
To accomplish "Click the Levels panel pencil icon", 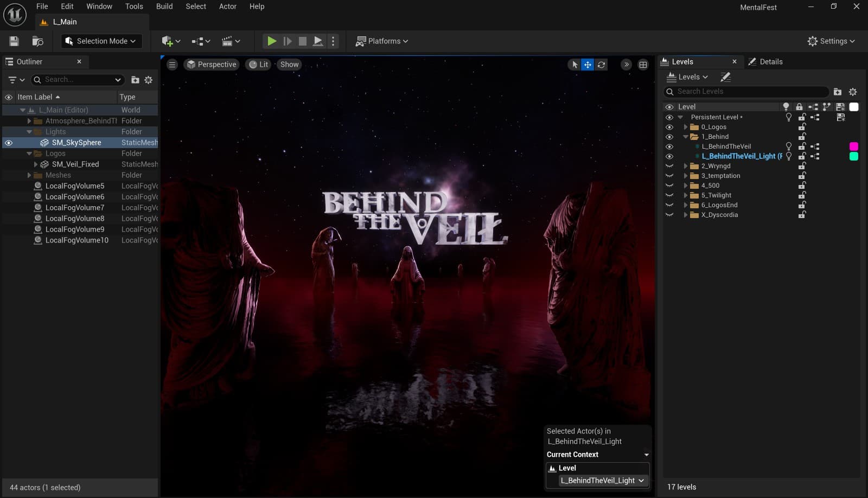I will (x=725, y=77).
